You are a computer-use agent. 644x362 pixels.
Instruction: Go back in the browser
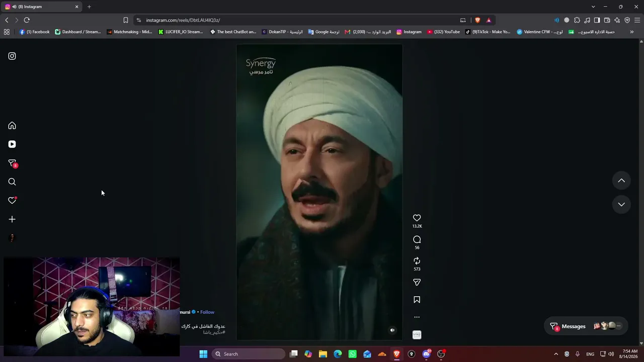(x=7, y=20)
